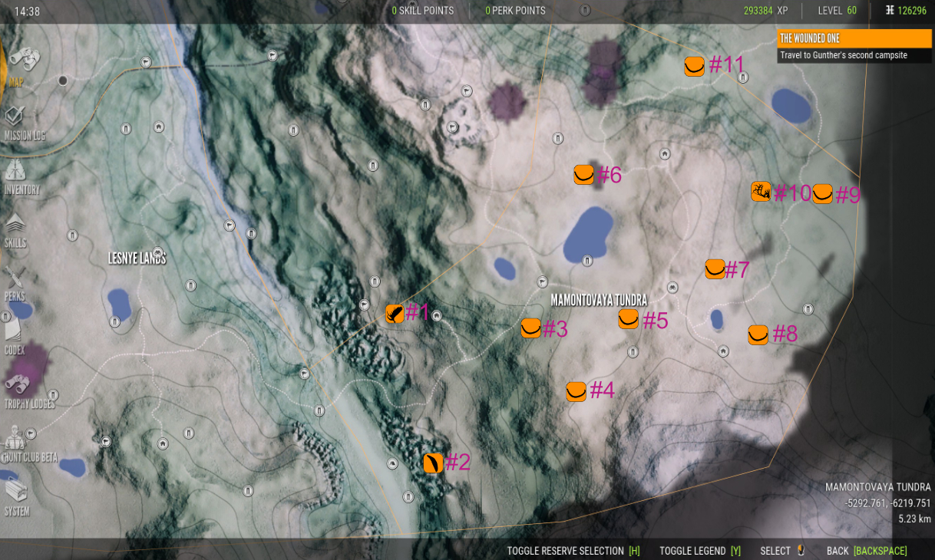Open The Wounded One mission banner
This screenshot has height=560, width=935.
(x=854, y=38)
